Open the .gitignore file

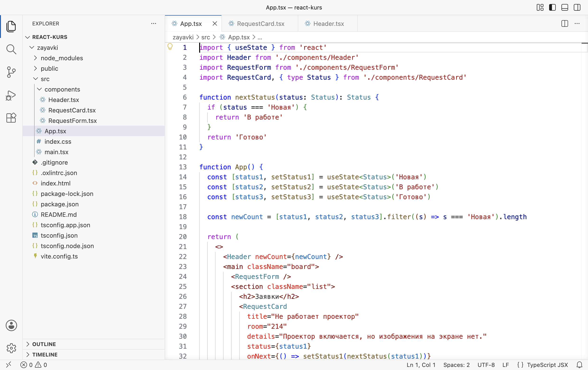pos(94,162)
